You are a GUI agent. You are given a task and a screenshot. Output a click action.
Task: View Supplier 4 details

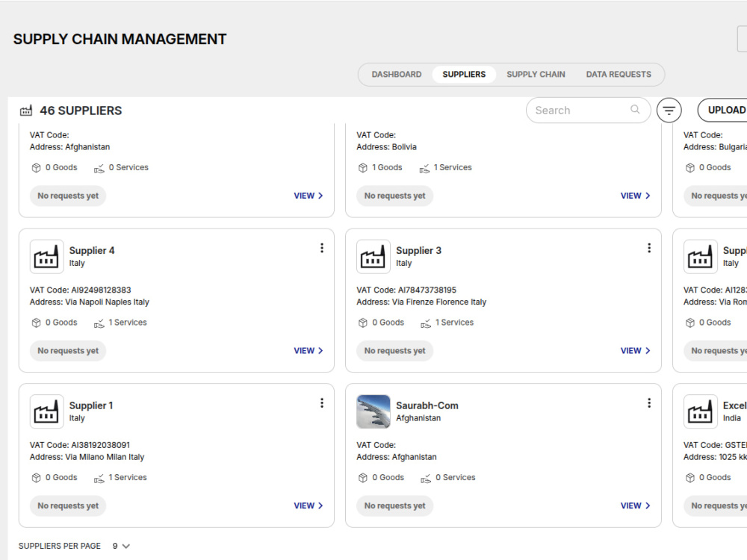(309, 351)
